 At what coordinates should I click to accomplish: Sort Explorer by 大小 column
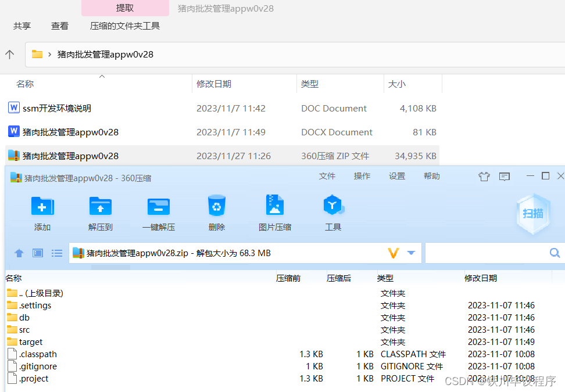click(x=397, y=84)
